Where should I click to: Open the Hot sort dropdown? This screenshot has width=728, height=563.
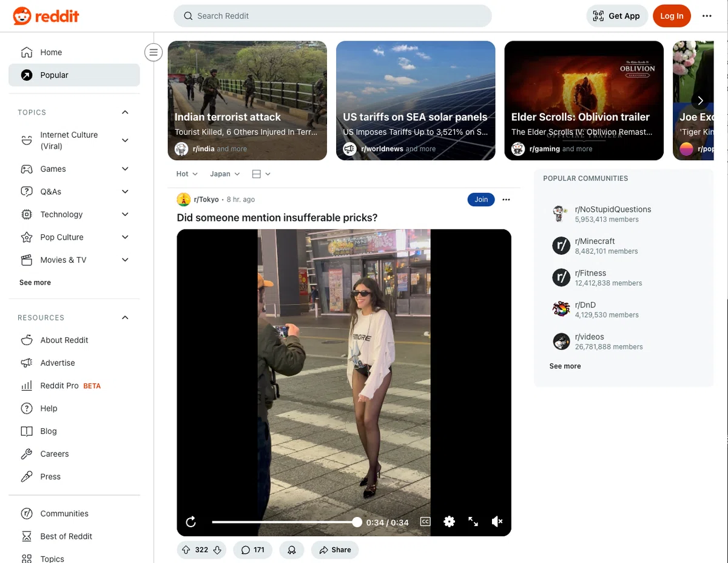[187, 174]
